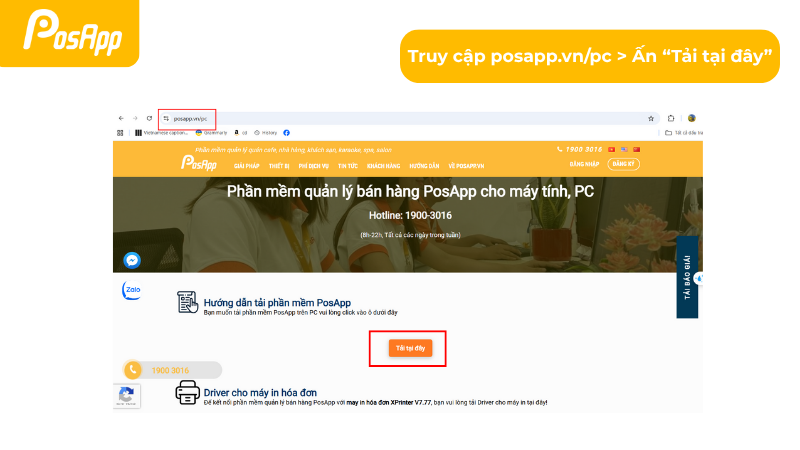Open the HƯỚNG DẪN menu item
800x450 pixels.
point(424,166)
